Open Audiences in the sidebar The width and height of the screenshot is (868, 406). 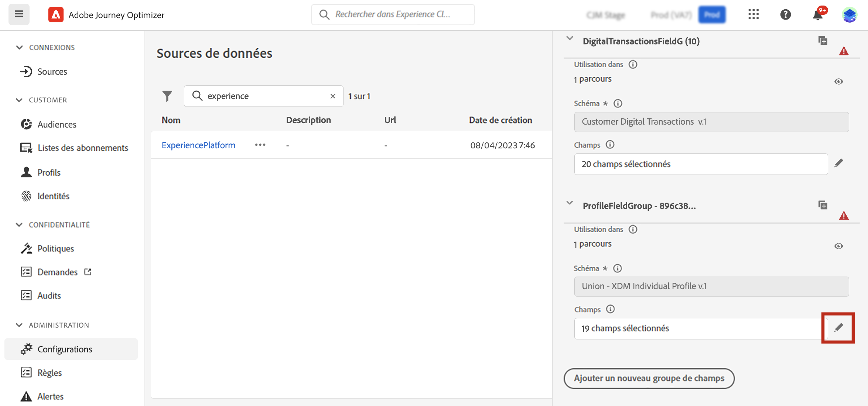(x=57, y=125)
